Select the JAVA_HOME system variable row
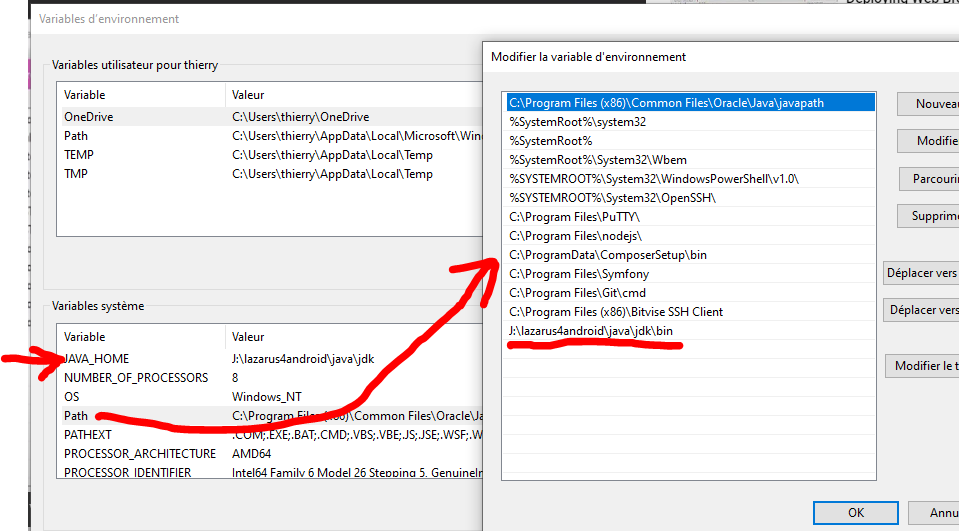 click(x=96, y=359)
